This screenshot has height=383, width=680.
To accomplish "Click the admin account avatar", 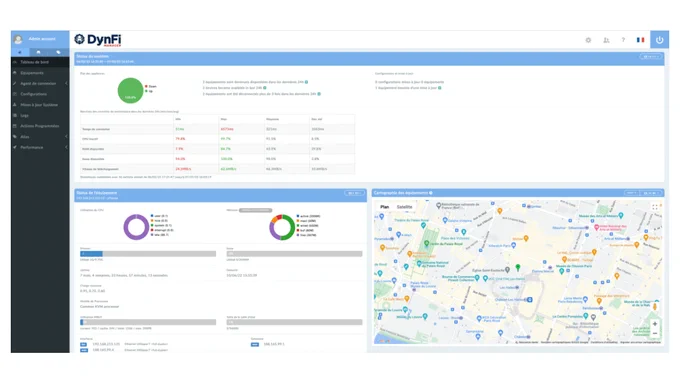I will (18, 39).
